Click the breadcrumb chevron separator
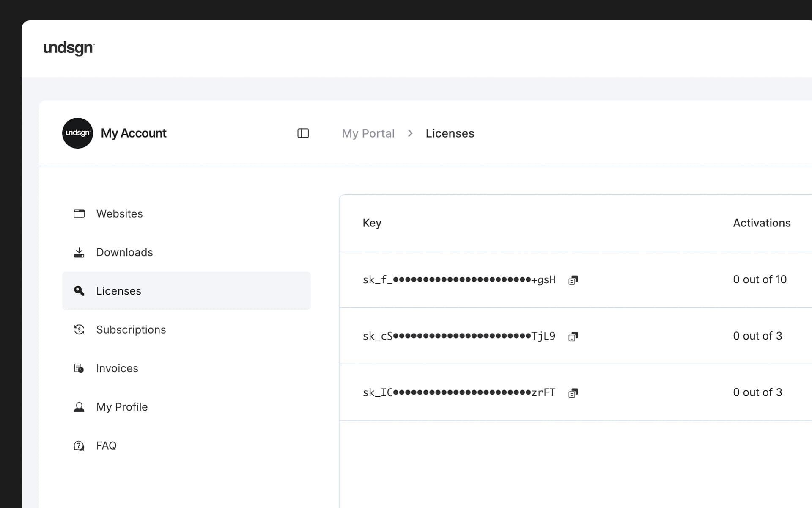This screenshot has width=812, height=508. 410,133
